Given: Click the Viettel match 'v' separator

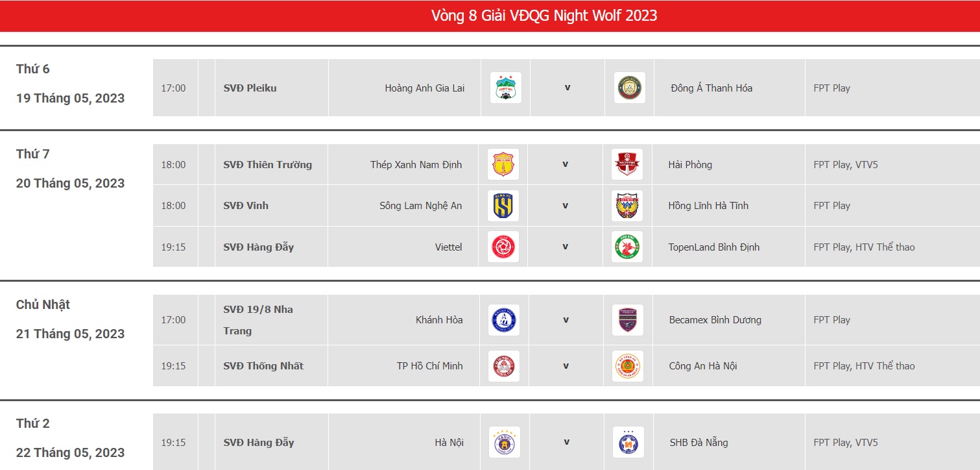Looking at the screenshot, I should pyautogui.click(x=565, y=247).
